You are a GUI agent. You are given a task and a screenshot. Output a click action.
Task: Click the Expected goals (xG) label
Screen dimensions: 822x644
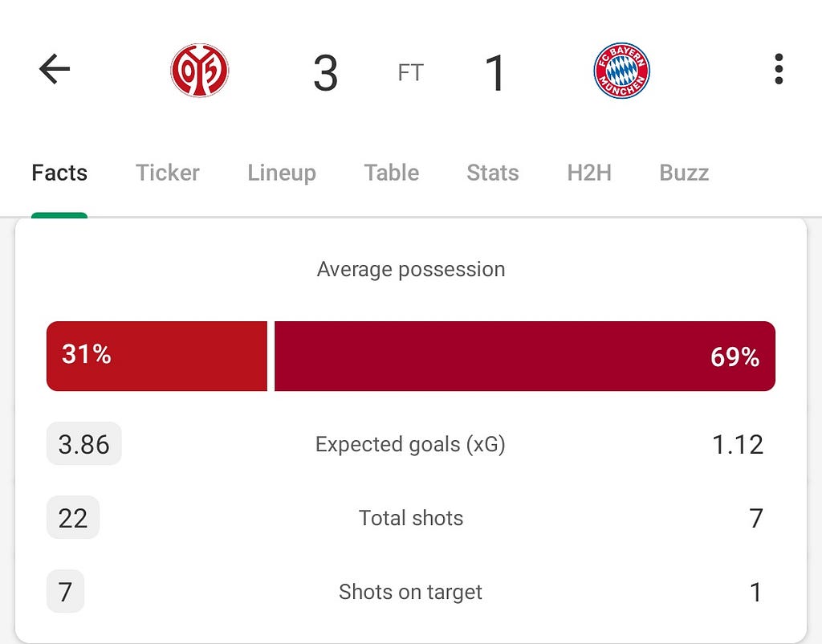tap(410, 445)
